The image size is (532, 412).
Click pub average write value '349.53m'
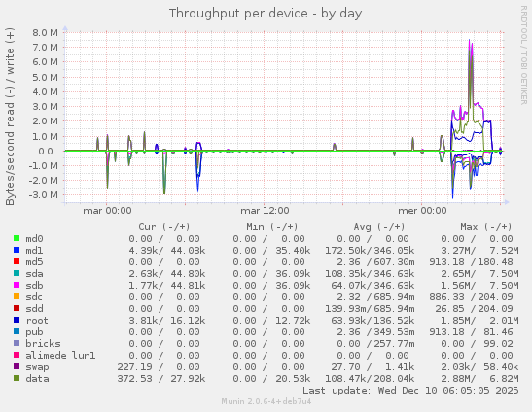pos(394,332)
